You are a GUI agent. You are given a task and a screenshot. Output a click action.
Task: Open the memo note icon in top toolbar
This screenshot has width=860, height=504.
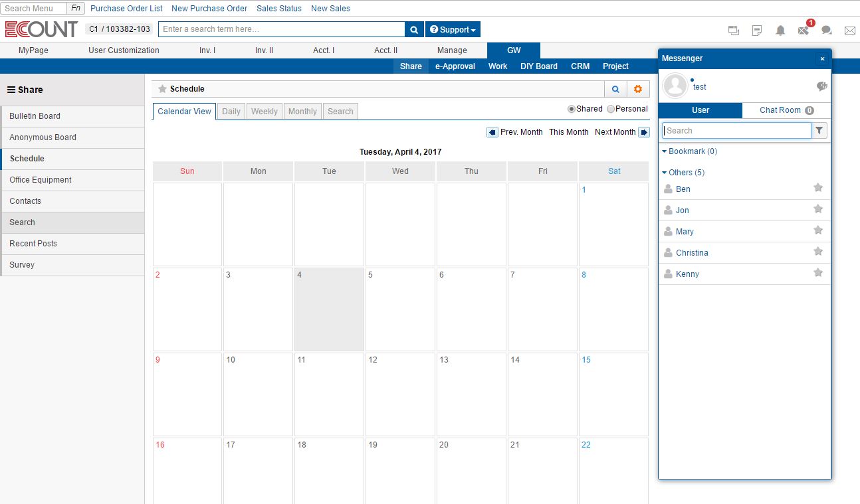click(757, 31)
